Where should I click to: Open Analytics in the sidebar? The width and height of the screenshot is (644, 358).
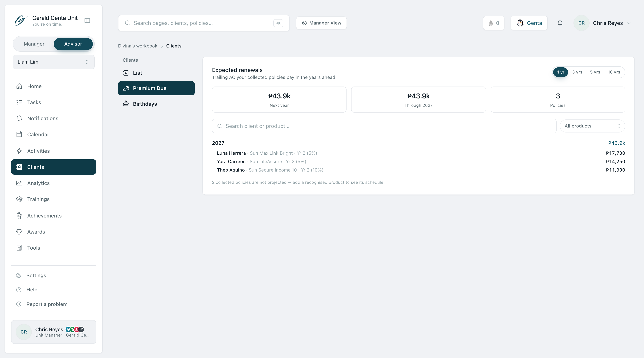click(x=53, y=183)
